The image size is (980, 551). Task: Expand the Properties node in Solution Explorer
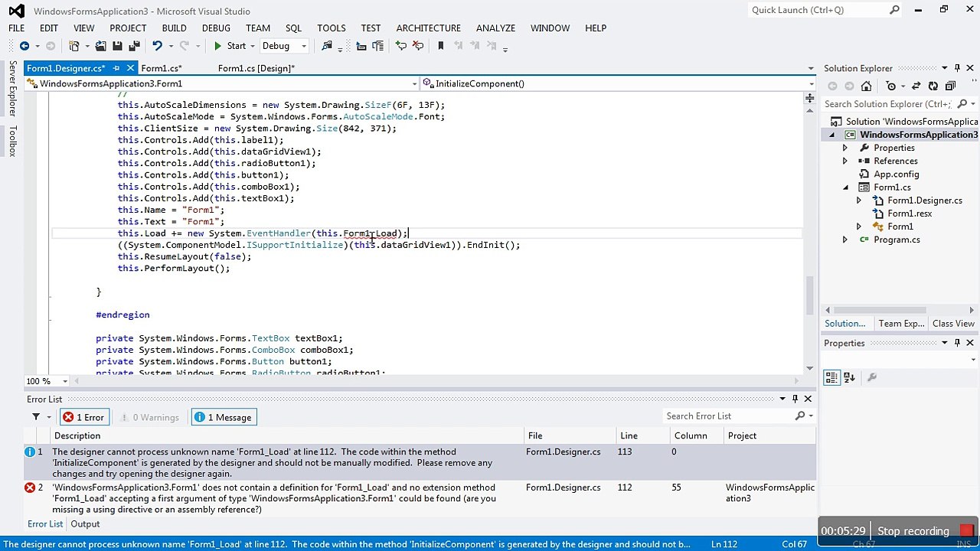tap(845, 148)
